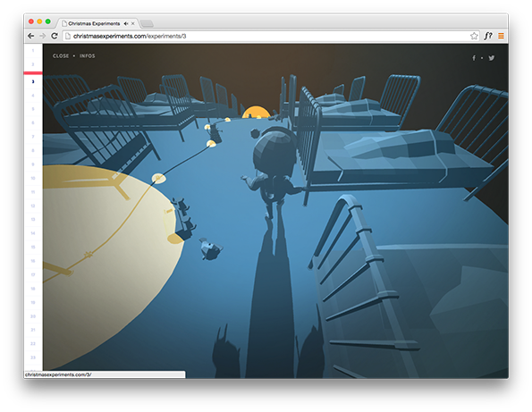Open experiment 7 in the sidebar
The width and height of the screenshot is (532, 412).
33,137
